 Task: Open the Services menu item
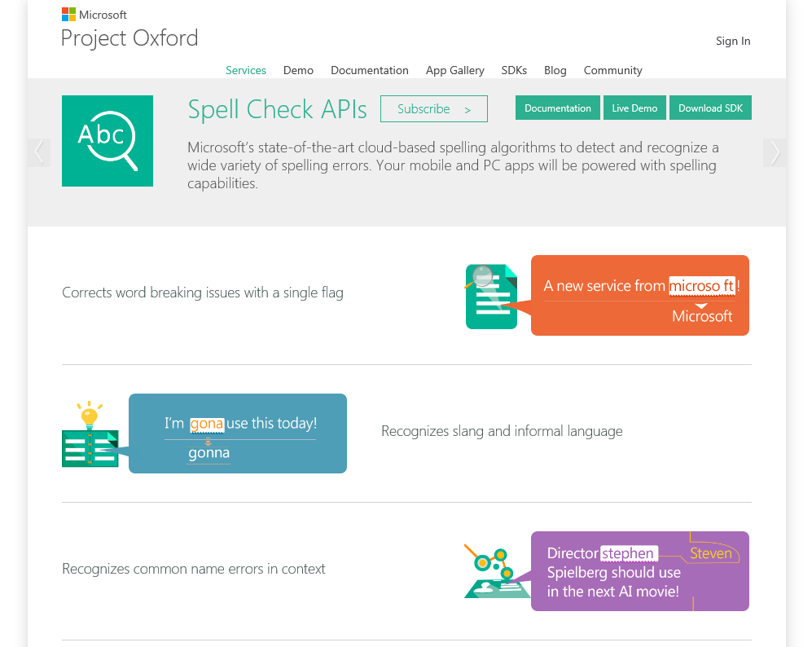246,70
